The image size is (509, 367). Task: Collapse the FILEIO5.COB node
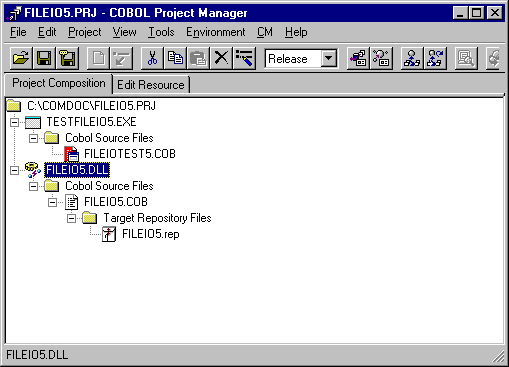[52, 202]
